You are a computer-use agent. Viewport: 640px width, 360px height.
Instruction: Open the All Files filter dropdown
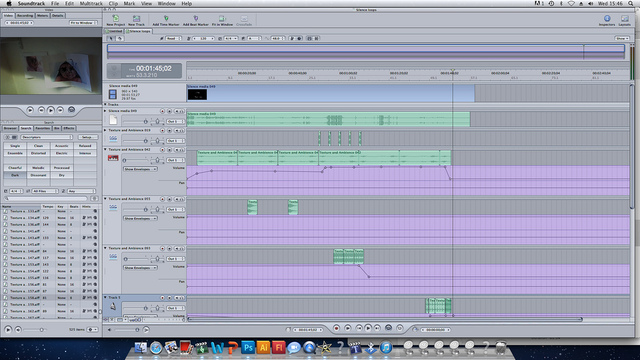(x=45, y=191)
